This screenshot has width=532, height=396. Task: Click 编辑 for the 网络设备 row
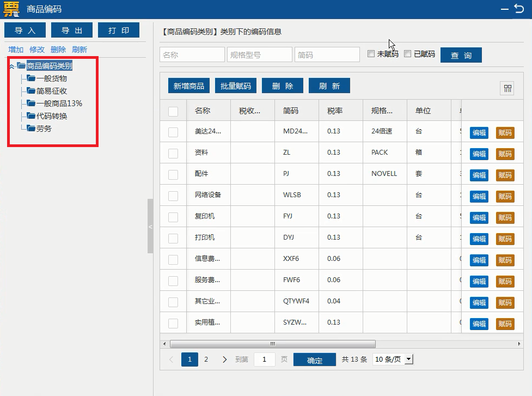point(479,197)
